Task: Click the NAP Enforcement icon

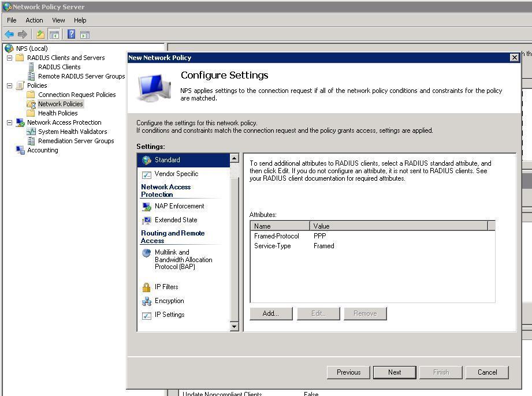Action: [x=147, y=207]
